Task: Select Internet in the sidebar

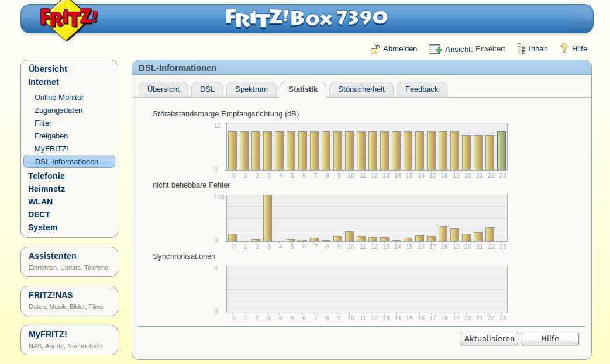Action: coord(43,82)
